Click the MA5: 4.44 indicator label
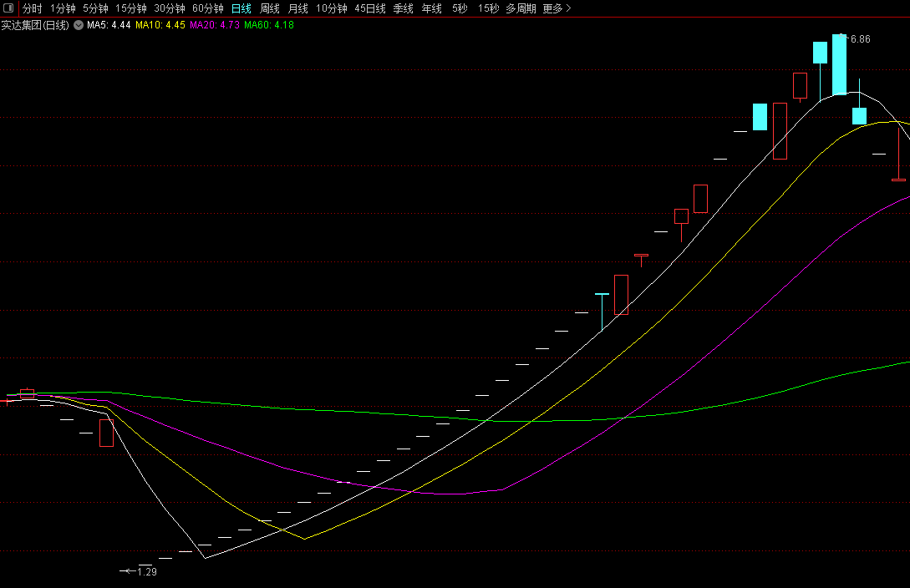Screen dimensions: 910x588 tap(109, 25)
